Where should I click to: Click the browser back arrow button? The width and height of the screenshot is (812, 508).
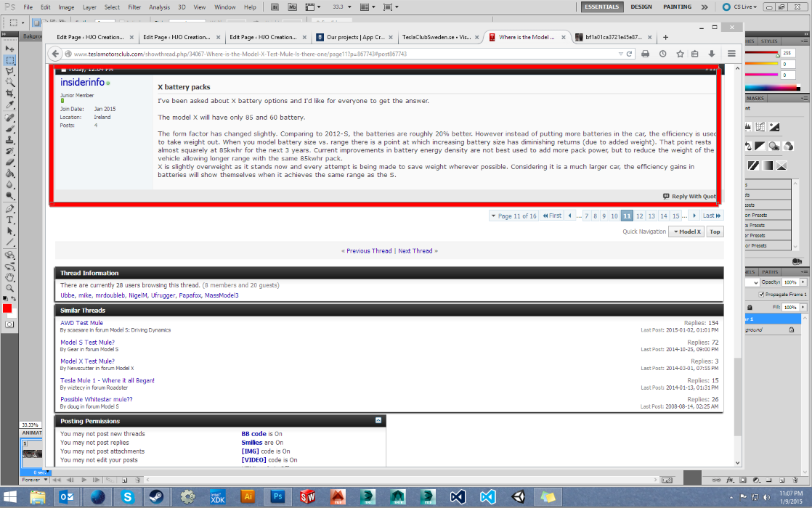(x=55, y=54)
